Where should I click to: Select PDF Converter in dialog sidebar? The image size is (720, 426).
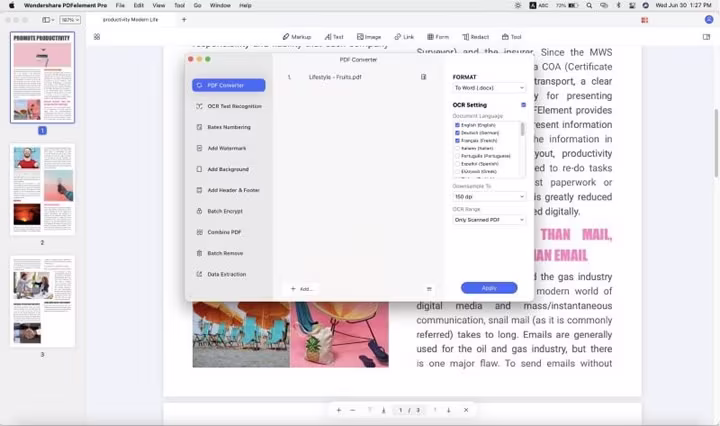(x=229, y=85)
